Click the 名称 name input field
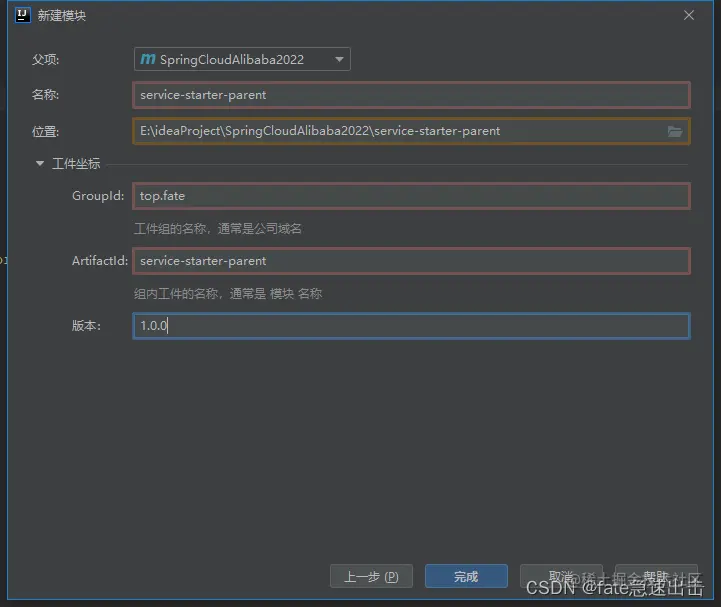 click(412, 95)
